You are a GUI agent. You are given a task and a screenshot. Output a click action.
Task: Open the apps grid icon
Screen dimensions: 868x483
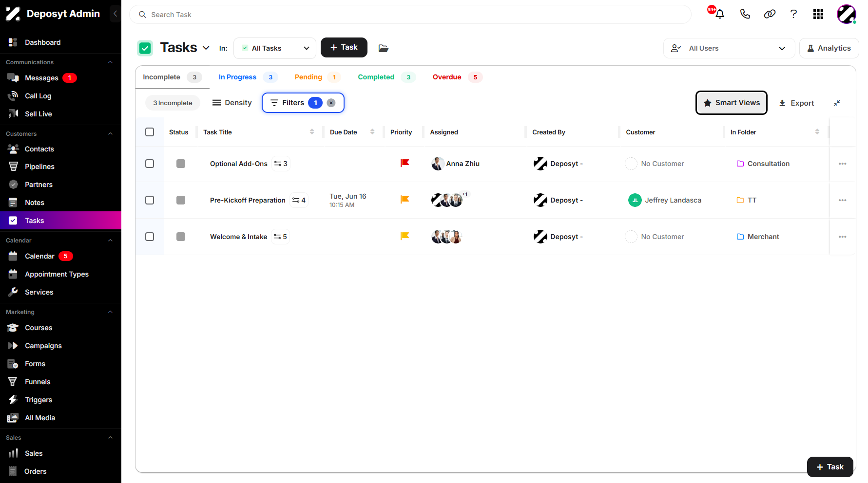[x=818, y=14]
